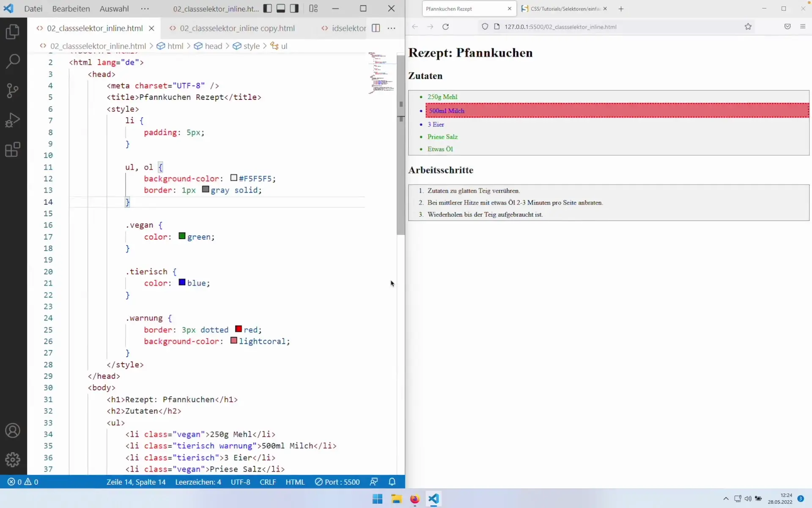Click the CRLF line ending status item

click(268, 482)
